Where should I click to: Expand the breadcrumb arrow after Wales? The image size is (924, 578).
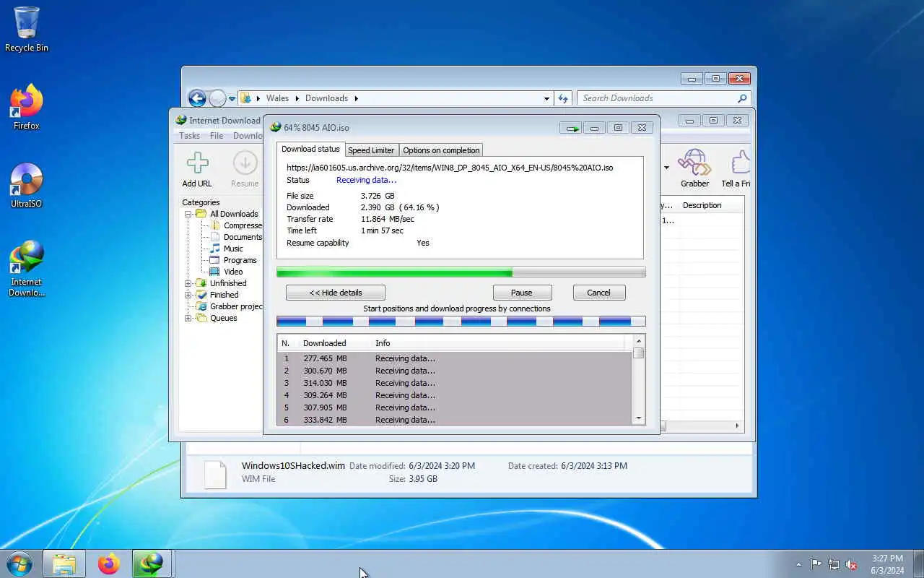pos(297,98)
